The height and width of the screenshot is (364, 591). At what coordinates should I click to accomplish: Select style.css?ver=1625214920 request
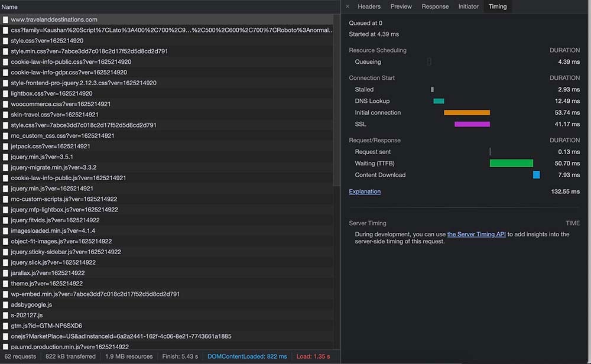[167, 41]
